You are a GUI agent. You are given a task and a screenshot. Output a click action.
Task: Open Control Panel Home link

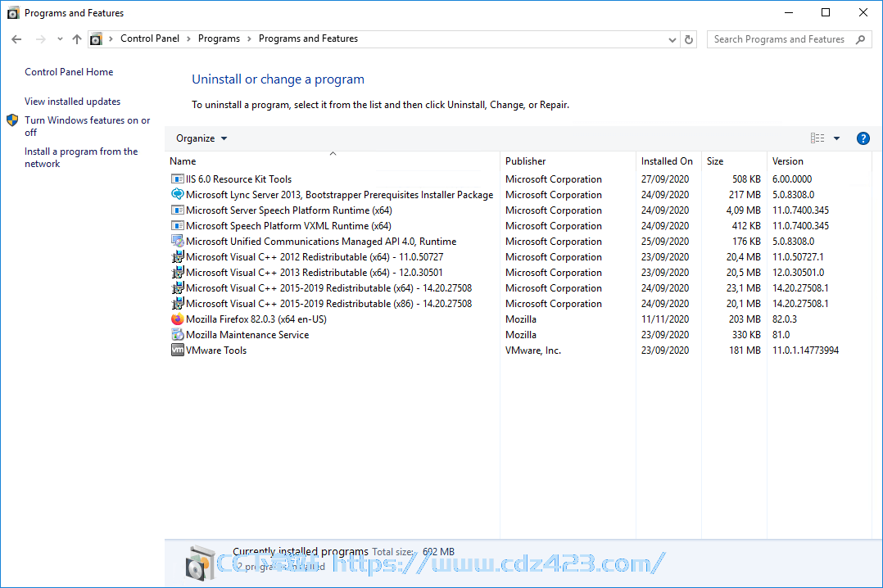point(69,72)
